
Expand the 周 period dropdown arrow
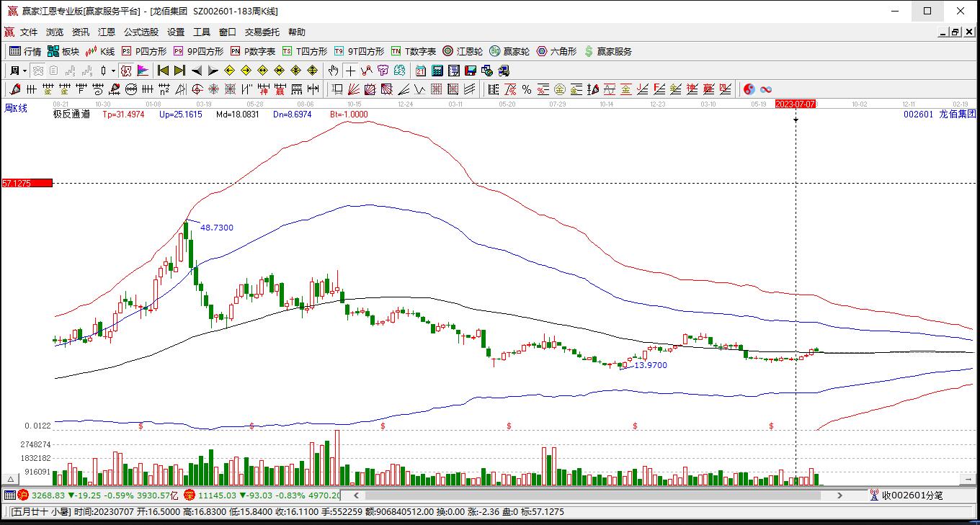coord(24,71)
